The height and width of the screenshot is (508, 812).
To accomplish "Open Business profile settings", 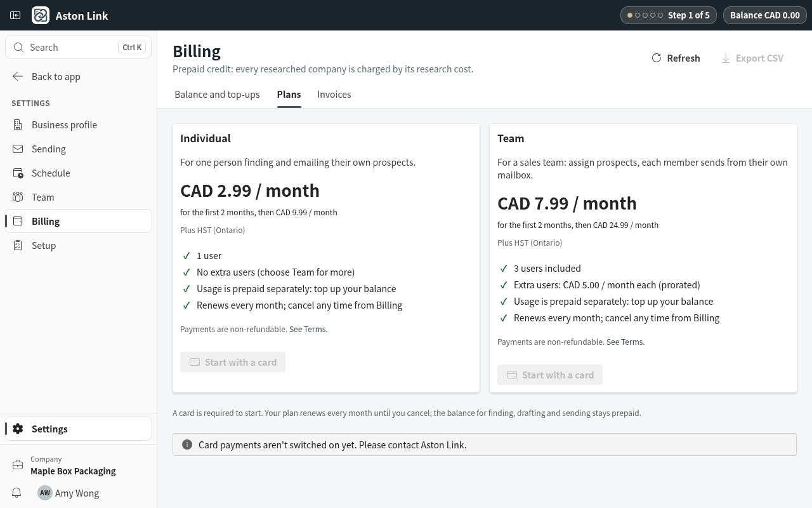I will (79, 124).
